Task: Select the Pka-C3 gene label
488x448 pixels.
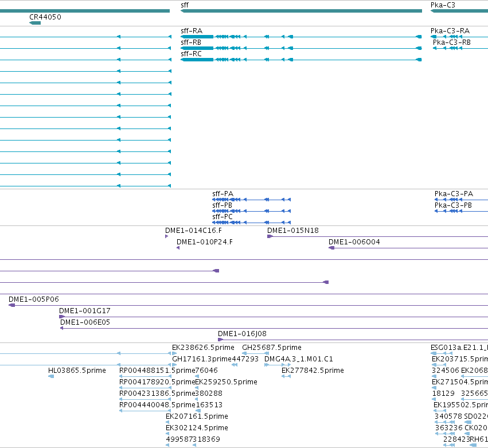Action: coord(443,5)
